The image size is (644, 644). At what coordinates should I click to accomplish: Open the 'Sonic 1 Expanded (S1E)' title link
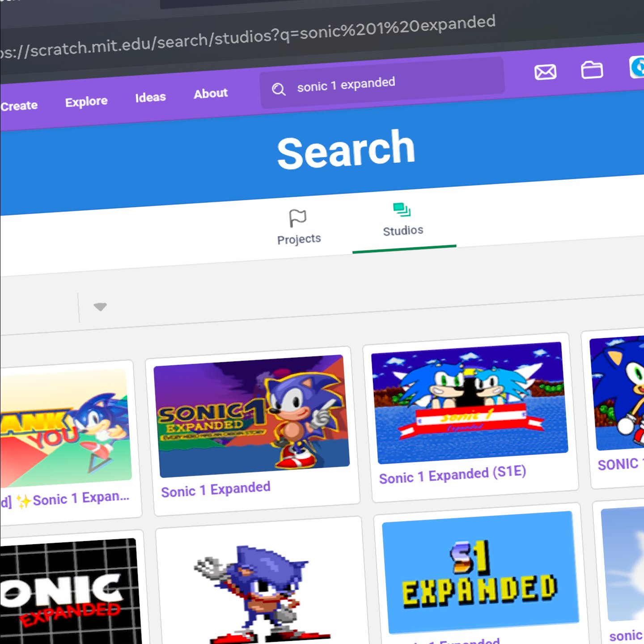(452, 475)
